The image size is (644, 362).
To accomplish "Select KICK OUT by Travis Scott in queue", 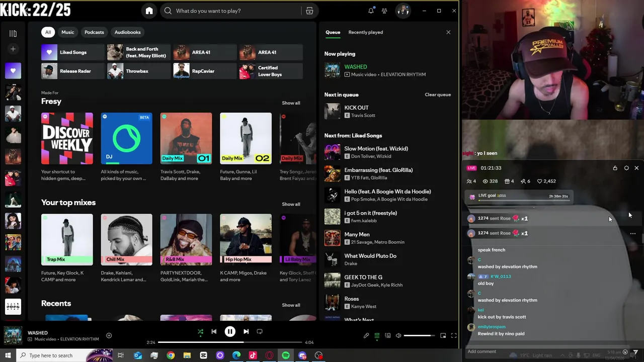I will 387,111.
